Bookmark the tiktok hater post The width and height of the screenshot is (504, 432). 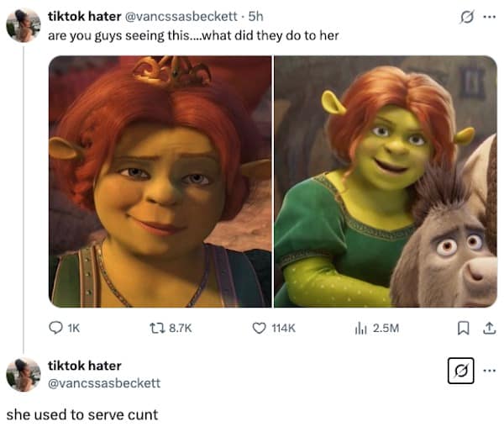(462, 328)
